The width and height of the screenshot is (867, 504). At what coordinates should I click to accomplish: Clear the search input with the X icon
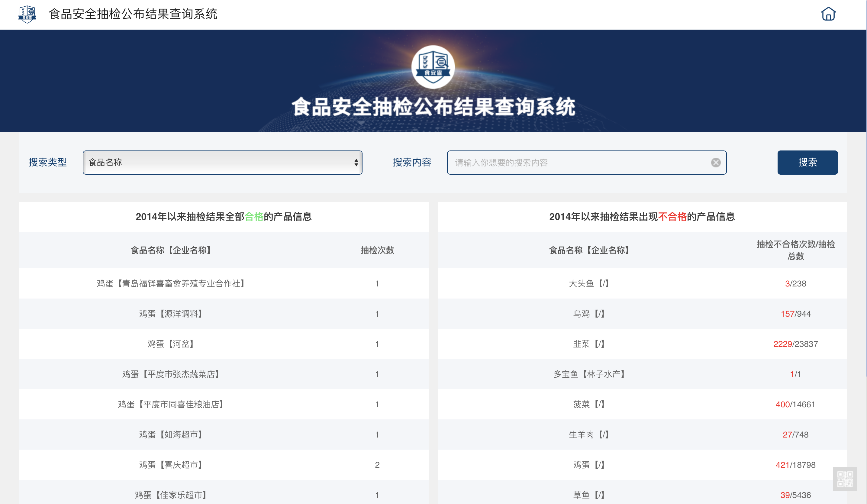[x=716, y=162]
